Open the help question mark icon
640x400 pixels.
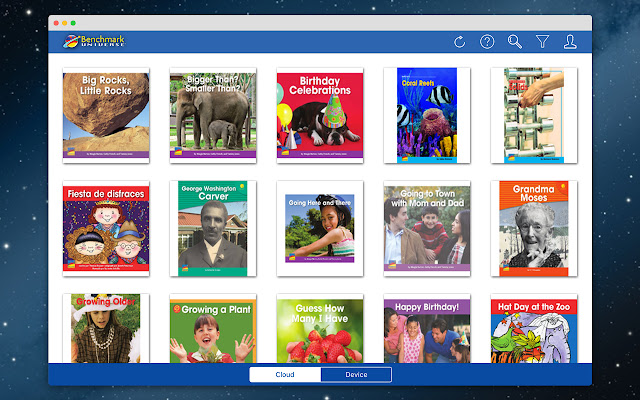click(x=487, y=42)
